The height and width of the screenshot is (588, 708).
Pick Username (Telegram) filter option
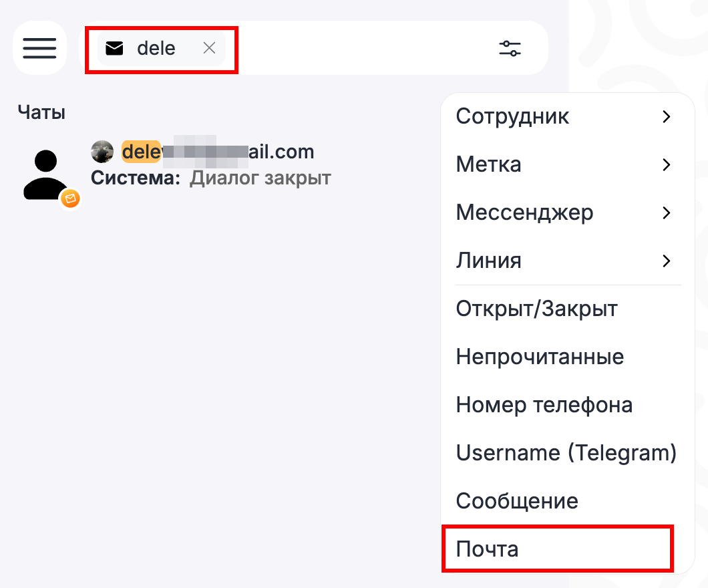point(566,453)
